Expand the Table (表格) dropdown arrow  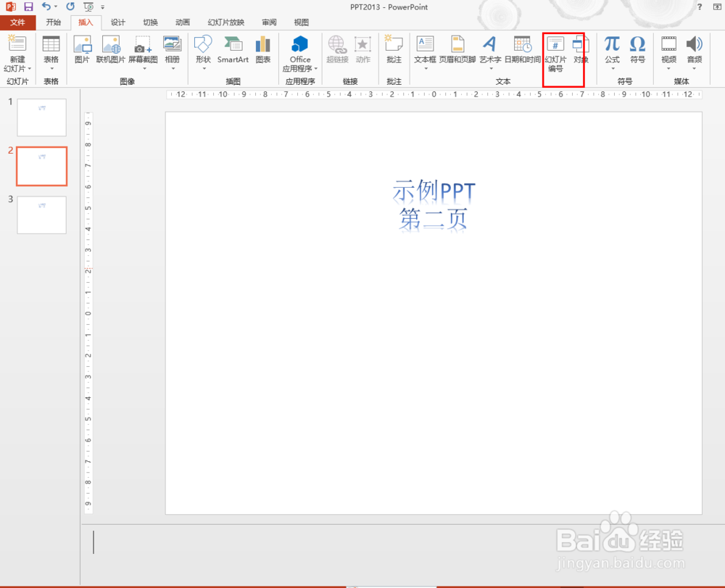(x=51, y=68)
